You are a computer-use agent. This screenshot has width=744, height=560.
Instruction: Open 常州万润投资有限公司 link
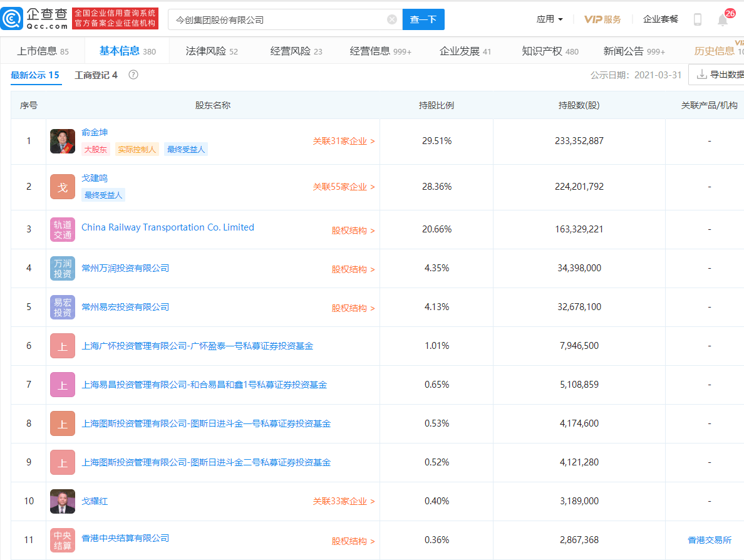point(125,268)
